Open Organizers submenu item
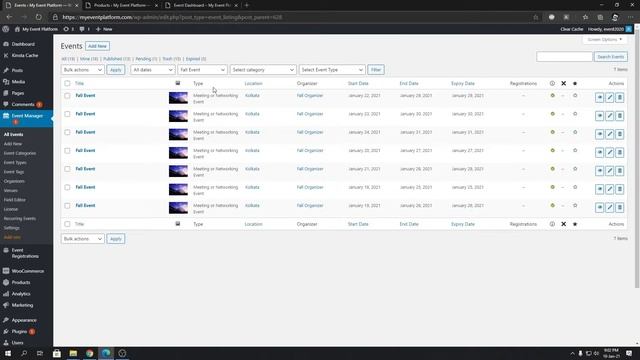The image size is (640, 360). click(14, 181)
